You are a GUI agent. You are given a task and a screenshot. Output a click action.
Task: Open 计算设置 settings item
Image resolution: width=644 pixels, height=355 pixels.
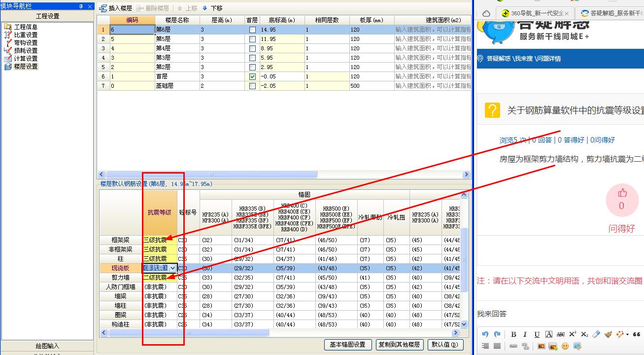tap(21, 58)
